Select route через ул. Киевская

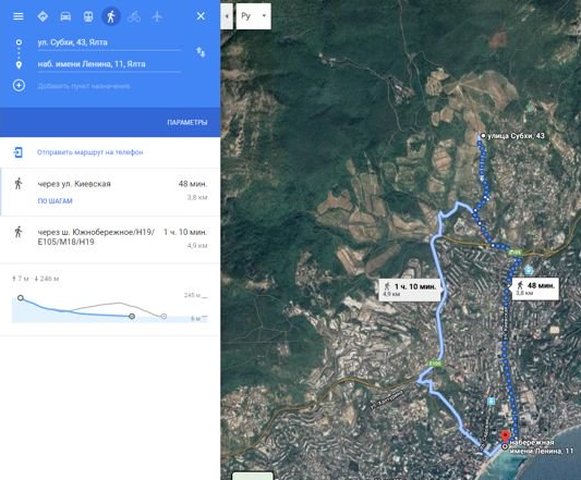click(110, 192)
